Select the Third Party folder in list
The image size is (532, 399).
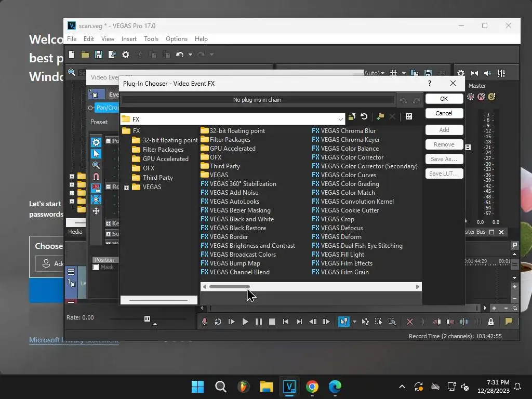tap(220, 166)
